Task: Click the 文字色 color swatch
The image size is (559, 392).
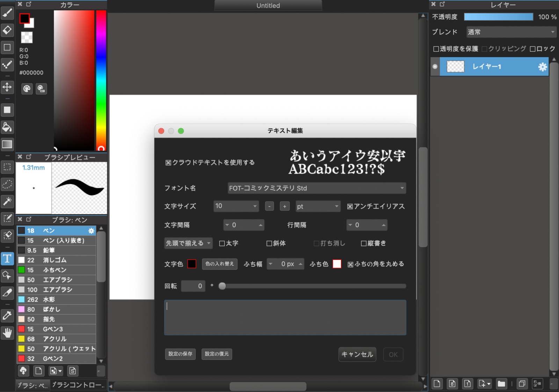Action: (x=192, y=264)
